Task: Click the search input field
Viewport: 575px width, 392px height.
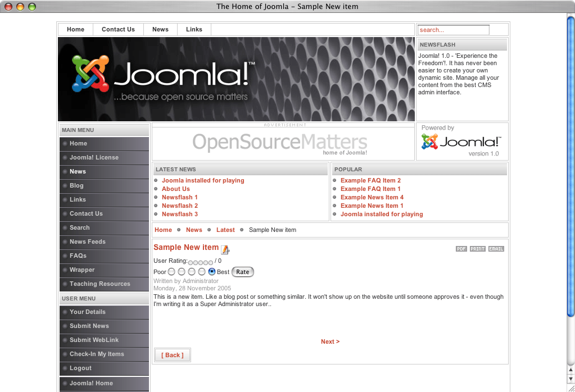Action: (x=453, y=30)
